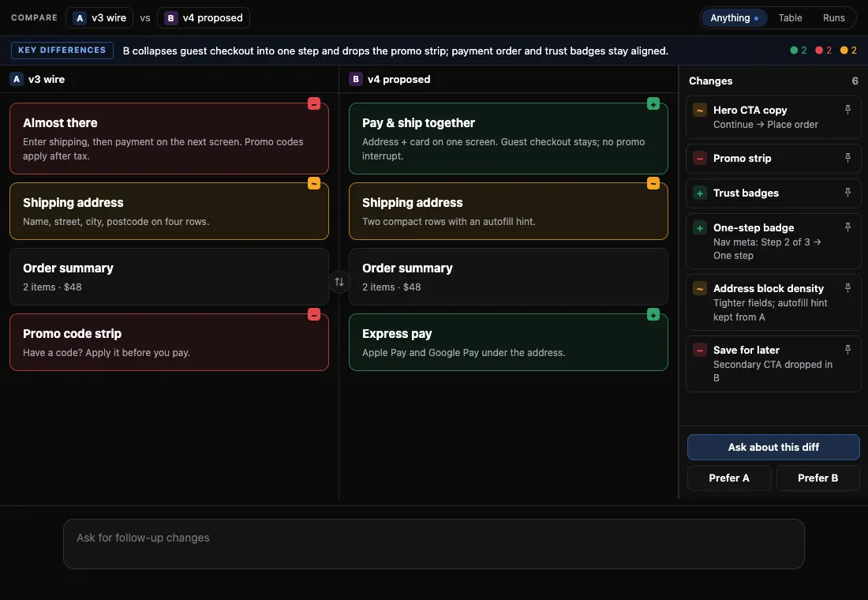Click the red minus badge on Almost there card
Screen dimensions: 868x600
314,103
